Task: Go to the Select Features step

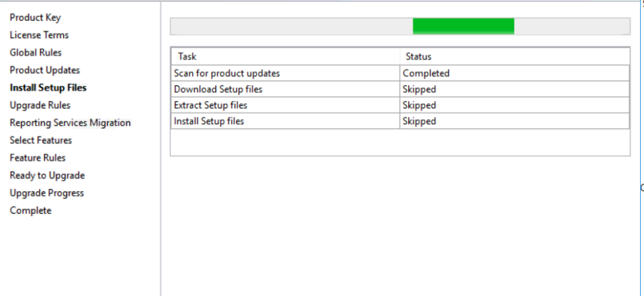Action: (41, 140)
